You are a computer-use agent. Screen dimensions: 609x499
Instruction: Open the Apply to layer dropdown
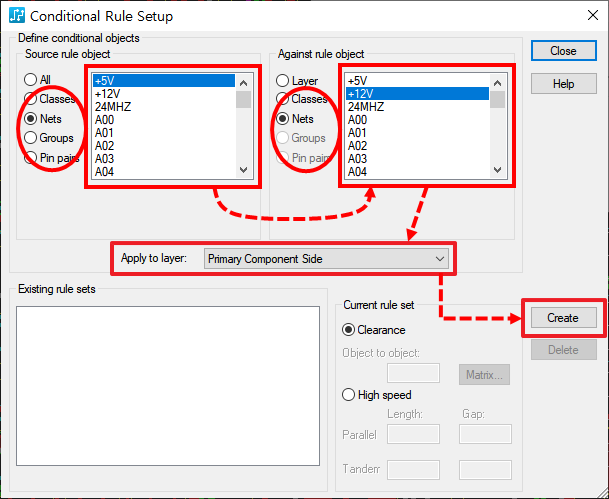(326, 259)
